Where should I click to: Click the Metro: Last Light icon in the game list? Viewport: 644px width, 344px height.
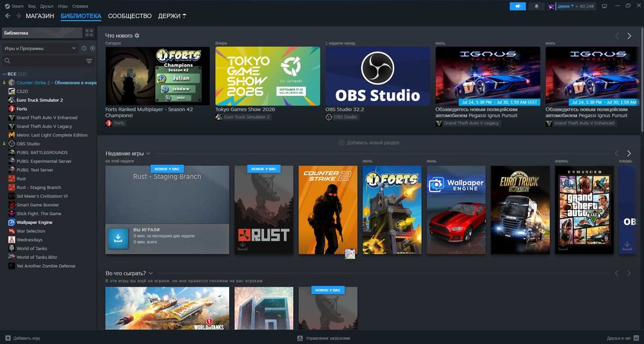tap(12, 135)
